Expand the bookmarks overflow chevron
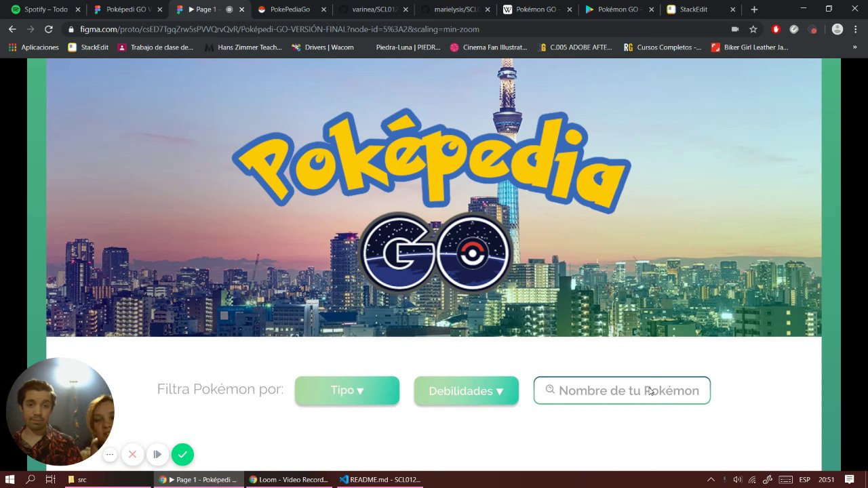The width and height of the screenshot is (868, 488). tap(854, 47)
